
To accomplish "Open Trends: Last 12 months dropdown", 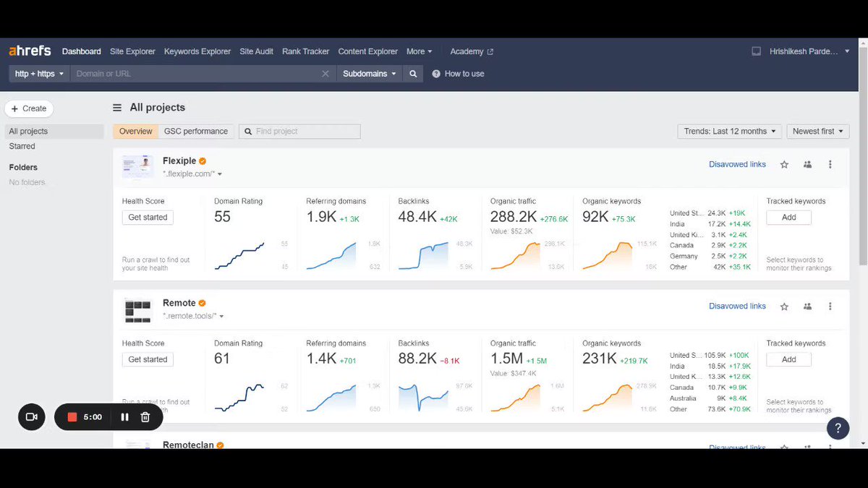I will [x=730, y=132].
